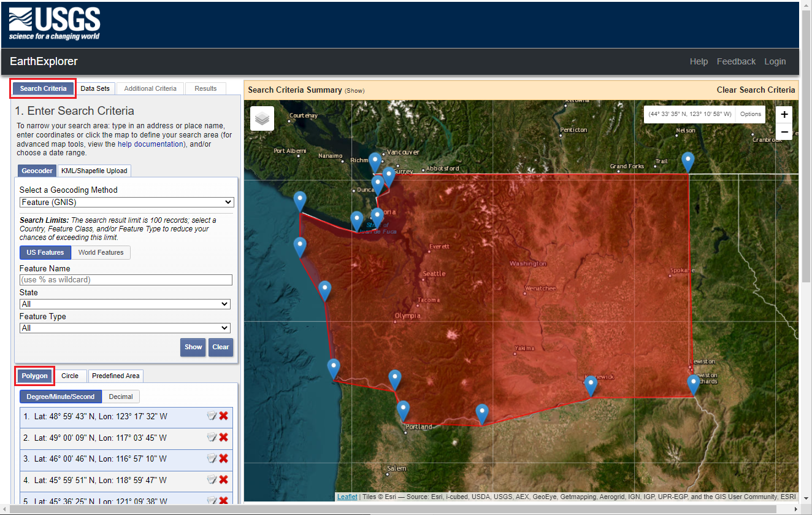The image size is (812, 515).
Task: Open the Feedback link in header
Action: (736, 61)
